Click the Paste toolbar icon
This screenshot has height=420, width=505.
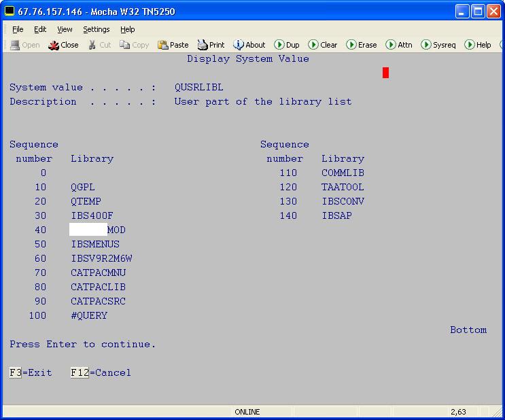coord(163,45)
